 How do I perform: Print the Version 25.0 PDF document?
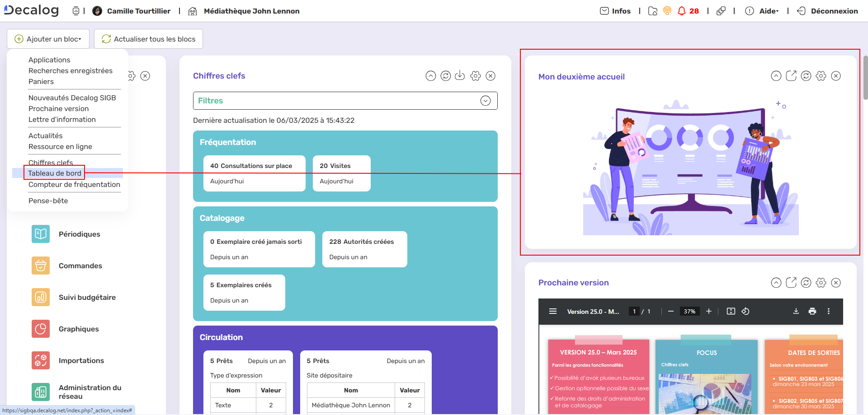(x=812, y=311)
